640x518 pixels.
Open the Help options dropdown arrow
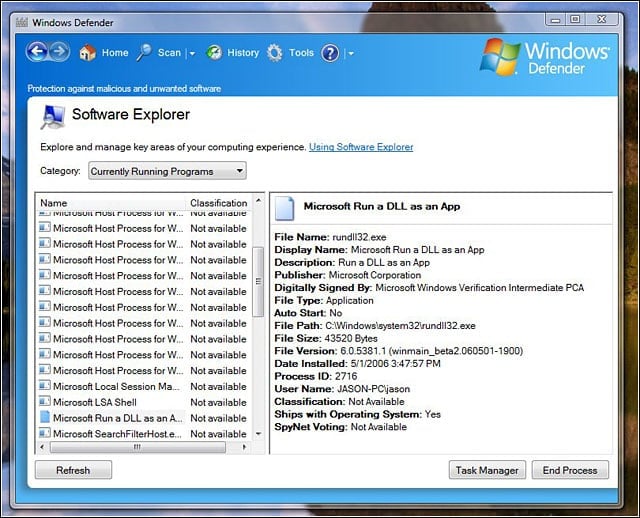pos(351,53)
